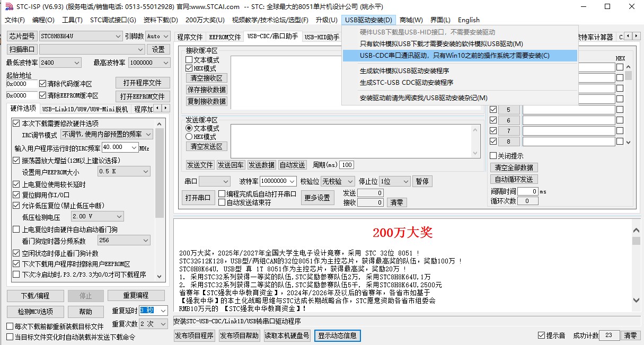Viewport: 644px width, 345px height.
Task: Open 200万大奖(U) menu
Action: pos(205,20)
